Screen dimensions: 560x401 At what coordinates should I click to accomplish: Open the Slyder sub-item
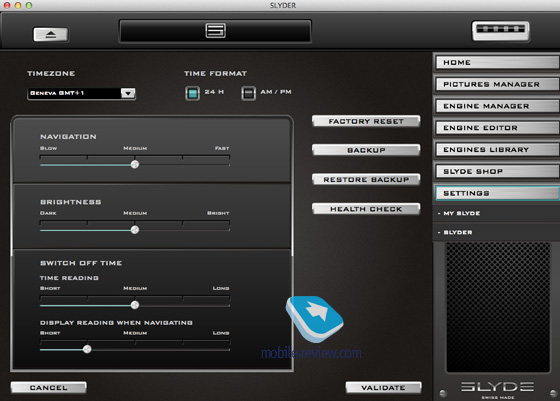pos(496,232)
